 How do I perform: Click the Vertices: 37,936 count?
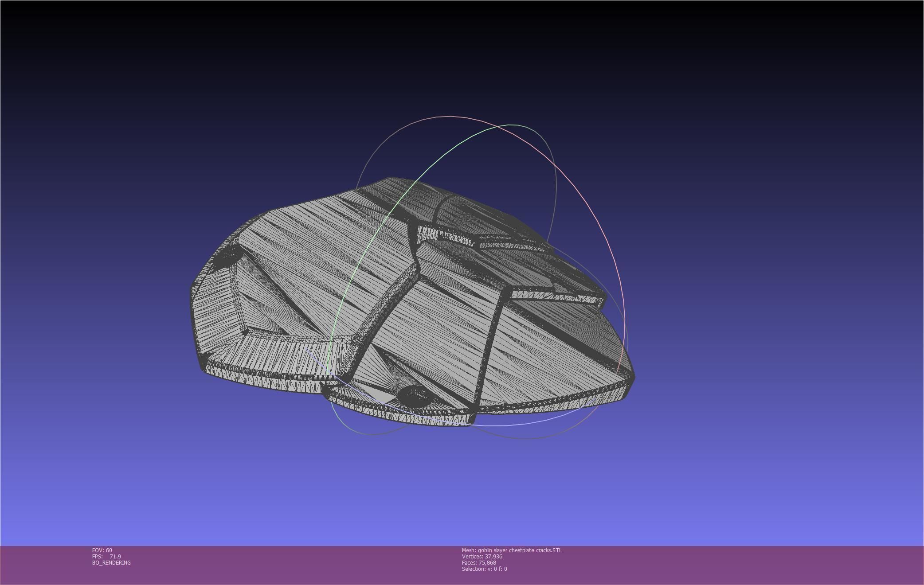point(482,556)
